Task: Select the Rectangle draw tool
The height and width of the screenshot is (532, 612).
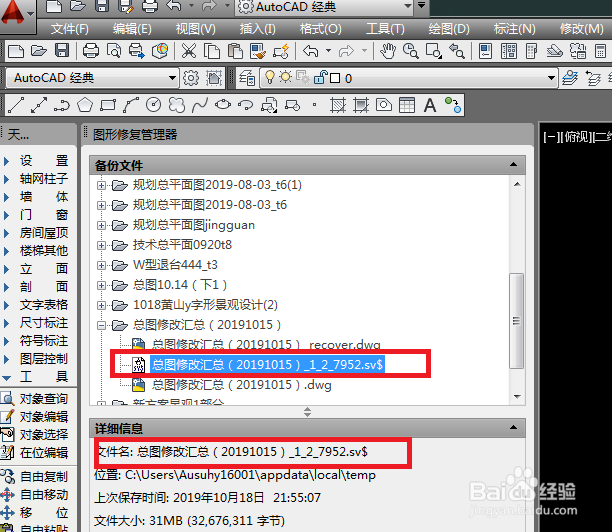Action: point(108,105)
